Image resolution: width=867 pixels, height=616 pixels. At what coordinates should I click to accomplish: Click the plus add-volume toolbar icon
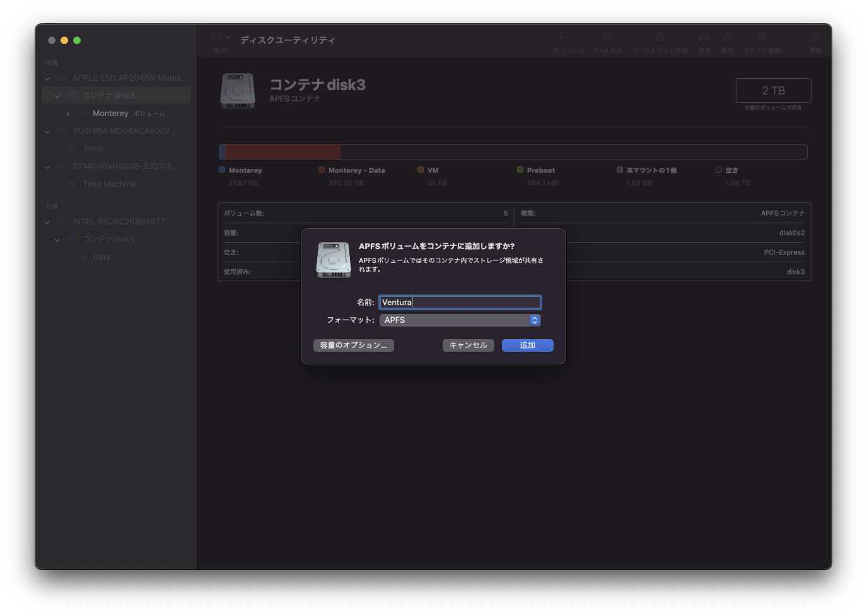pos(561,37)
